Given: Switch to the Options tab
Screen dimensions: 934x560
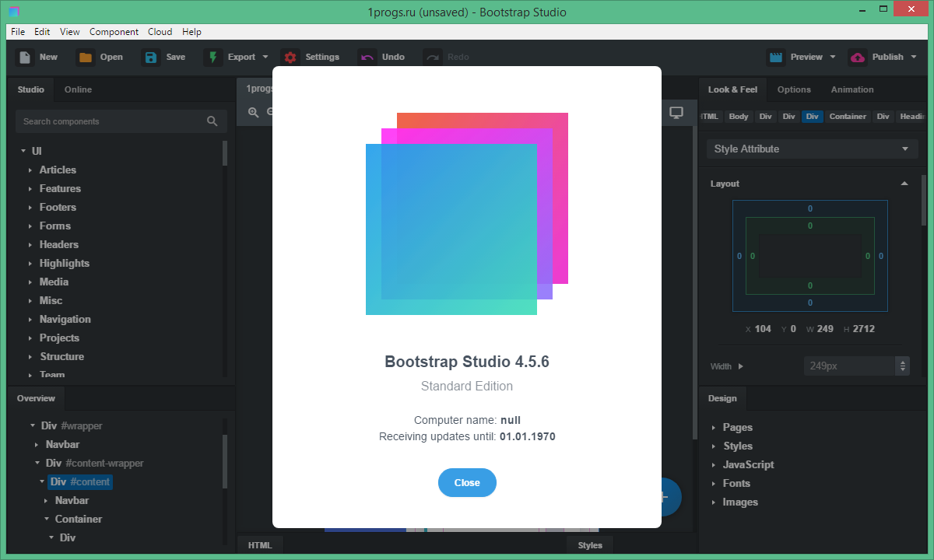Looking at the screenshot, I should click(793, 89).
